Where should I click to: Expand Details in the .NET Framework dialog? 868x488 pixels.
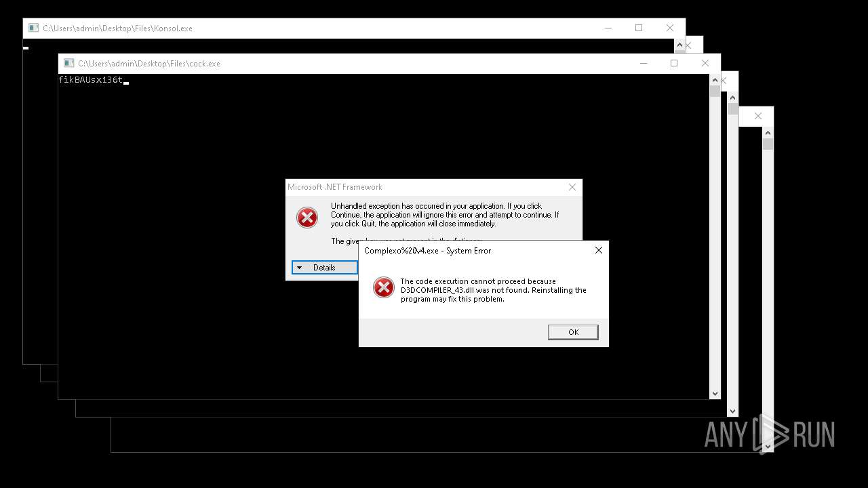(324, 268)
